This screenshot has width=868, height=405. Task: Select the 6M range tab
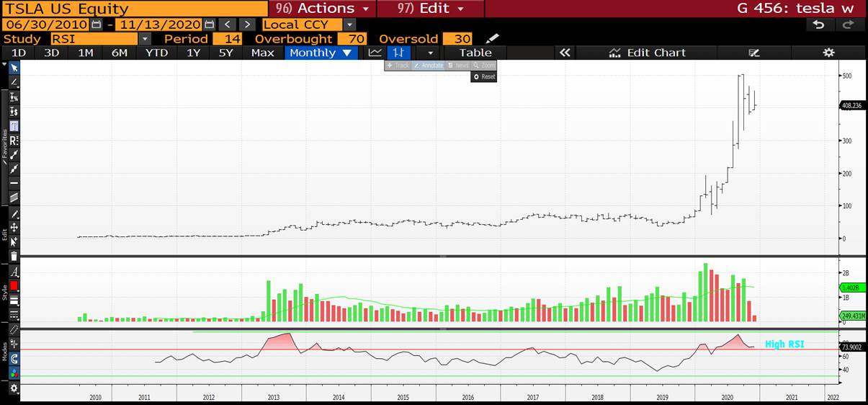pos(119,53)
